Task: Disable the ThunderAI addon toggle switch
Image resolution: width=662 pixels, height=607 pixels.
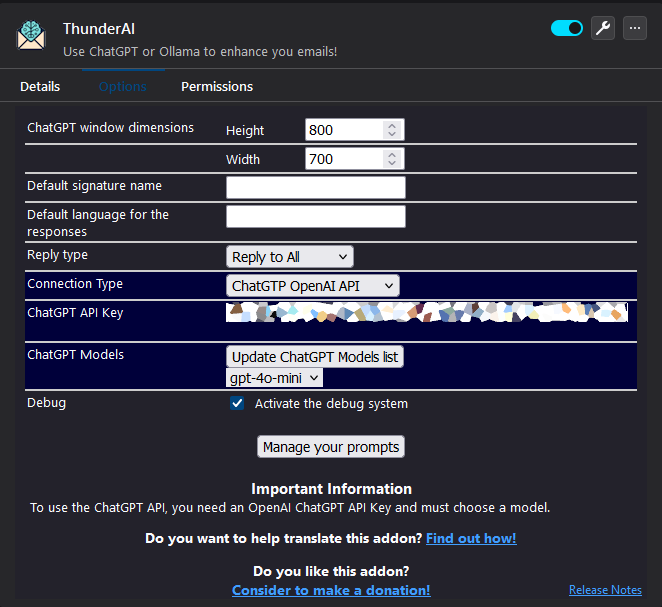Action: pos(567,28)
